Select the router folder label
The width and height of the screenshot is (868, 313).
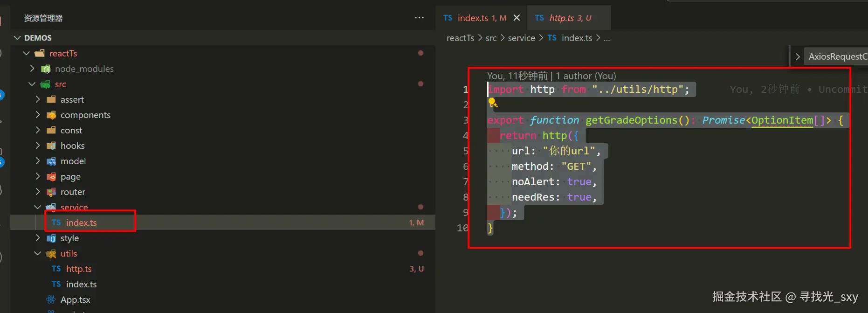pos(73,192)
